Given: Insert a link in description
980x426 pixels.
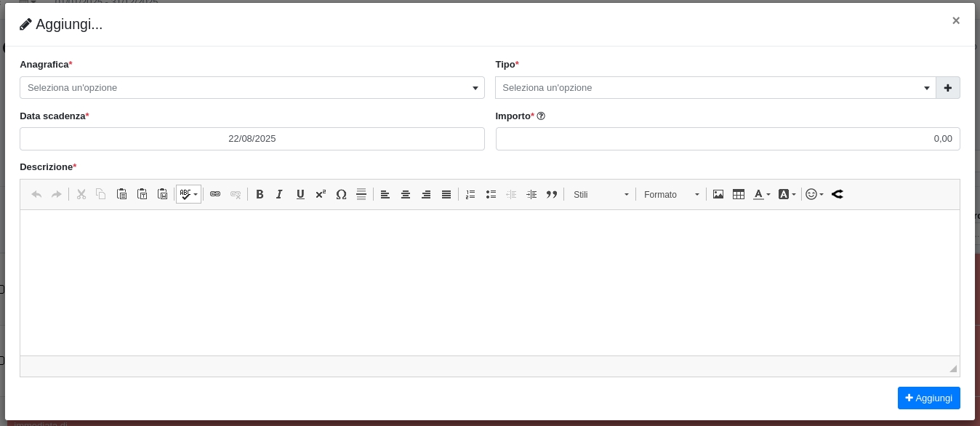Looking at the screenshot, I should pos(215,194).
